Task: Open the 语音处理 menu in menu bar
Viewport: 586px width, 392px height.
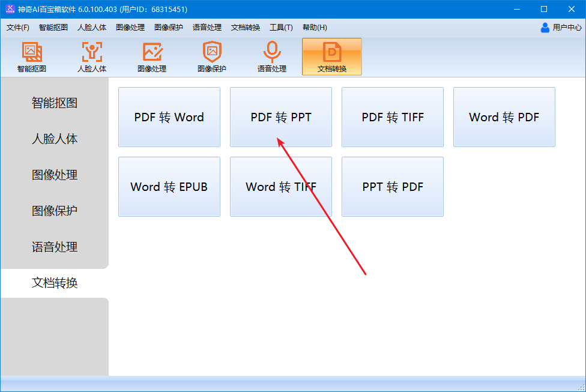Action: 207,27
